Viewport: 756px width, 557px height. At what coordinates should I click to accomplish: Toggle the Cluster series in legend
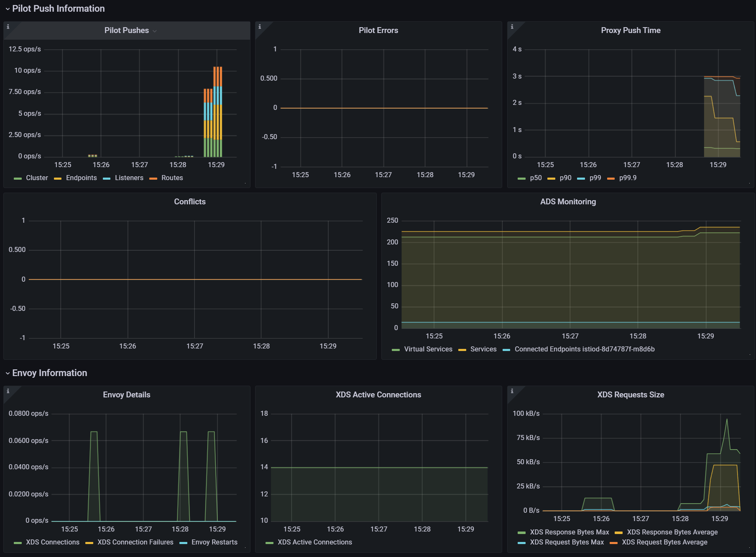(x=37, y=178)
